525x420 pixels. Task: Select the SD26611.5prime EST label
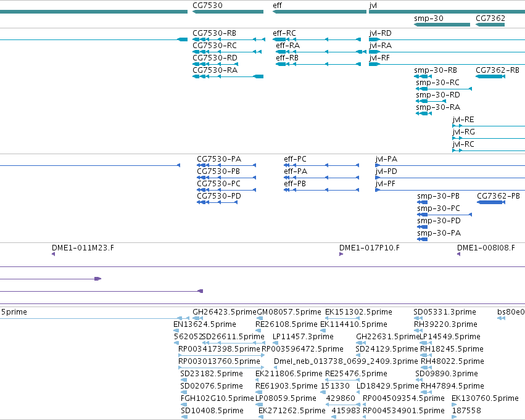pyautogui.click(x=233, y=337)
